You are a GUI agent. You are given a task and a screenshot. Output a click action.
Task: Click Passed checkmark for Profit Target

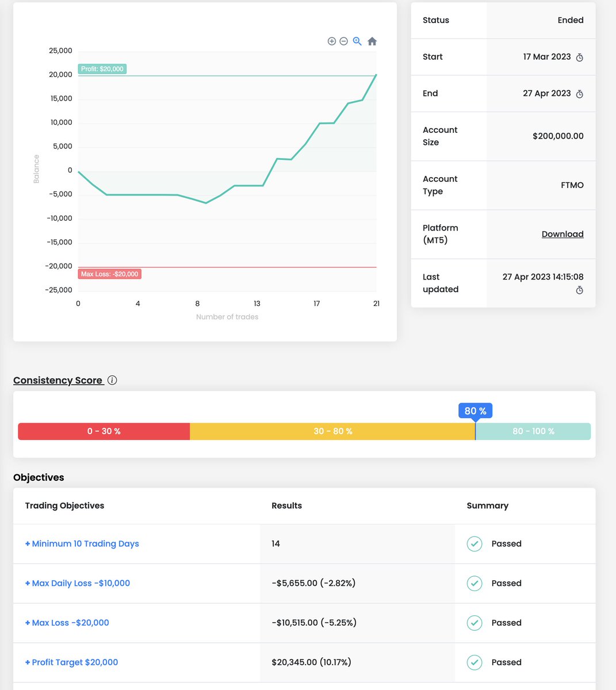[x=474, y=662]
